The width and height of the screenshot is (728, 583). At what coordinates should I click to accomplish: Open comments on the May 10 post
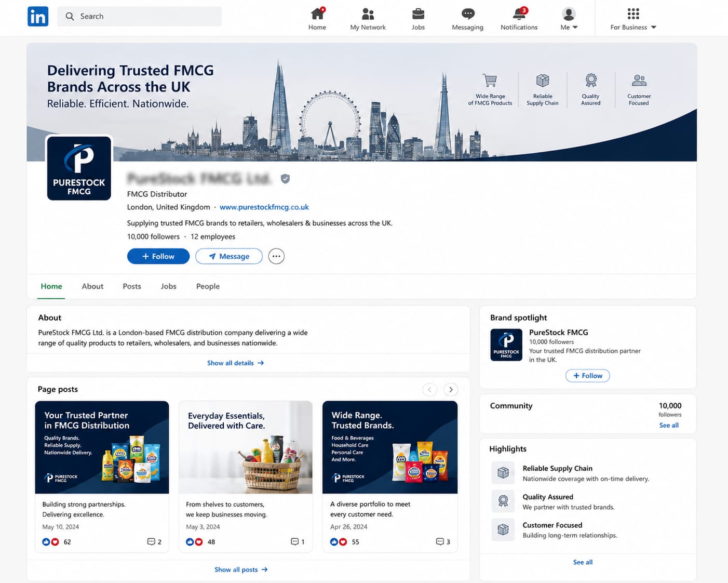coord(154,541)
